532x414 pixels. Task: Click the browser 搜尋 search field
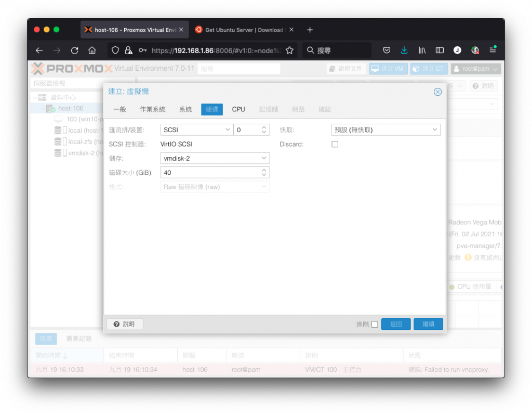(x=337, y=50)
